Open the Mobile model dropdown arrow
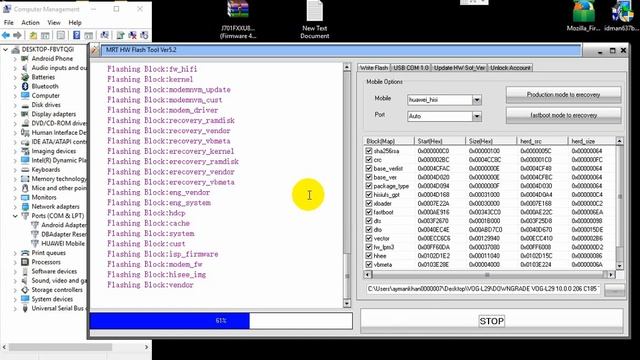The image size is (640, 360). pos(477,100)
